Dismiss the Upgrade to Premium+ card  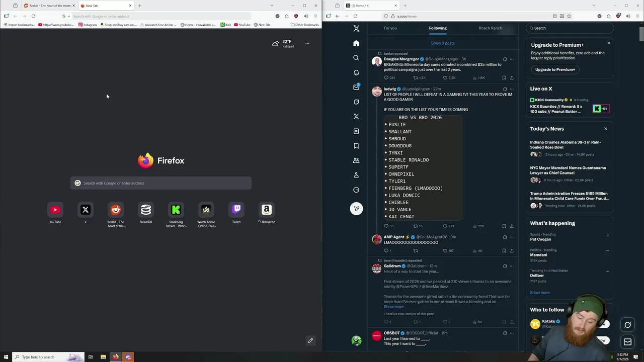tap(608, 43)
